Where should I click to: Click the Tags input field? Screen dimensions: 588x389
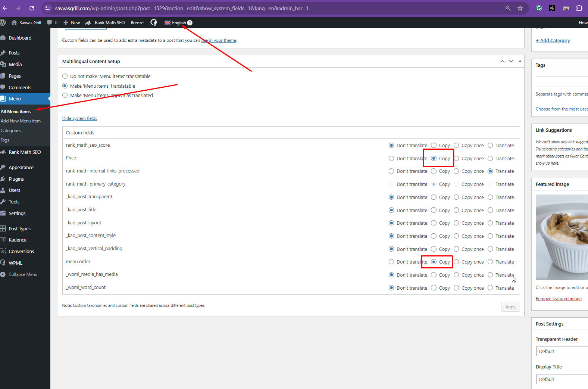pyautogui.click(x=562, y=81)
